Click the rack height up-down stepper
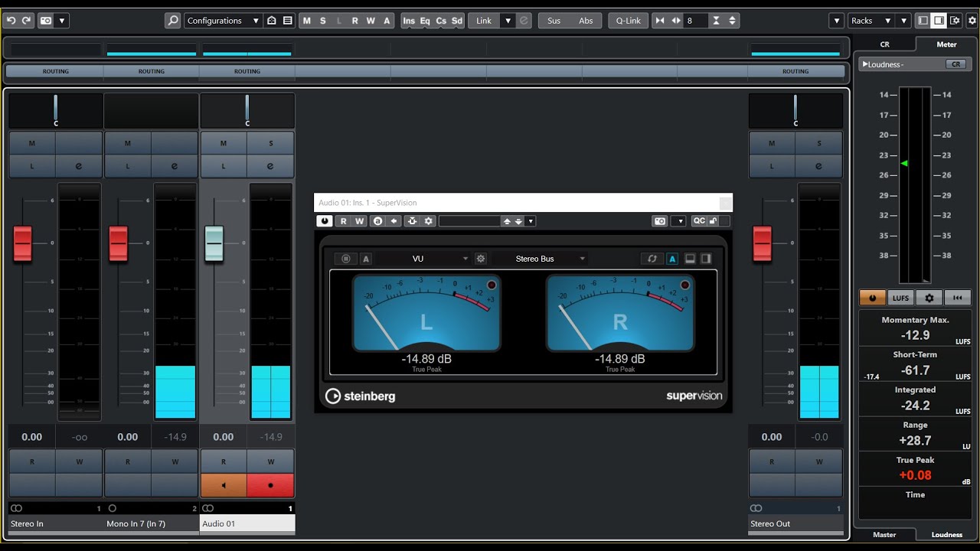 (x=733, y=21)
